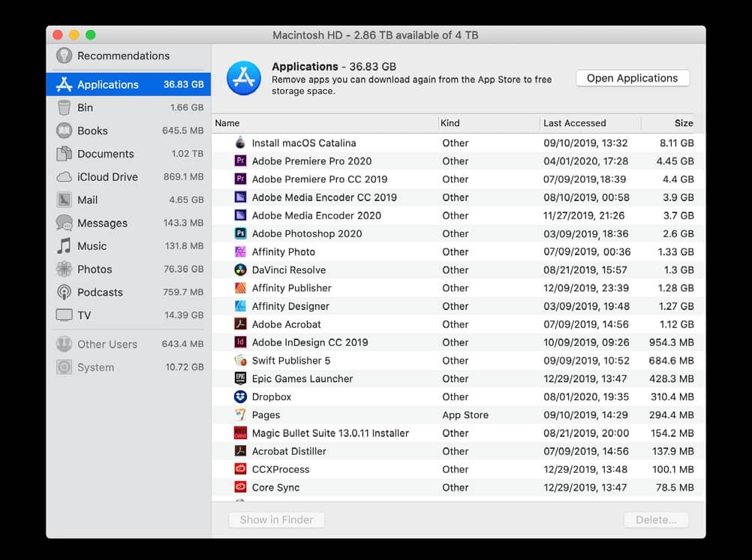This screenshot has width=752, height=560.
Task: Click the TV screen icon
Action: click(64, 315)
